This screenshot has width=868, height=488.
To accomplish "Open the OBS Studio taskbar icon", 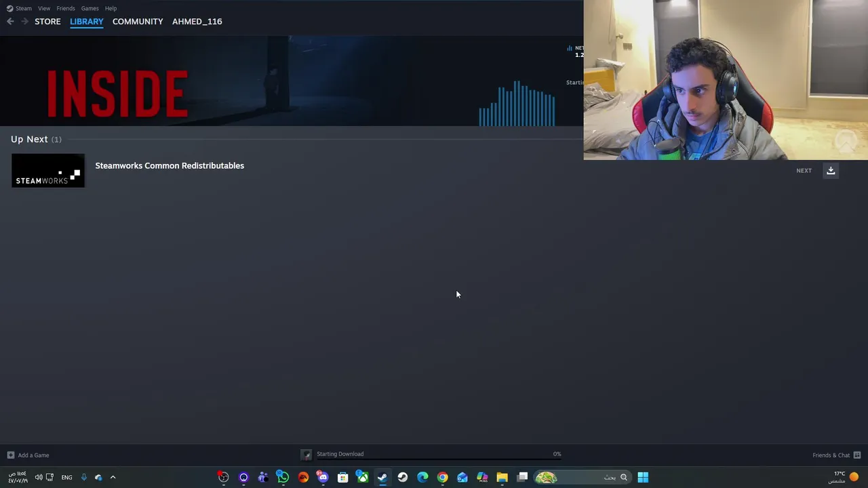I will pos(223,477).
